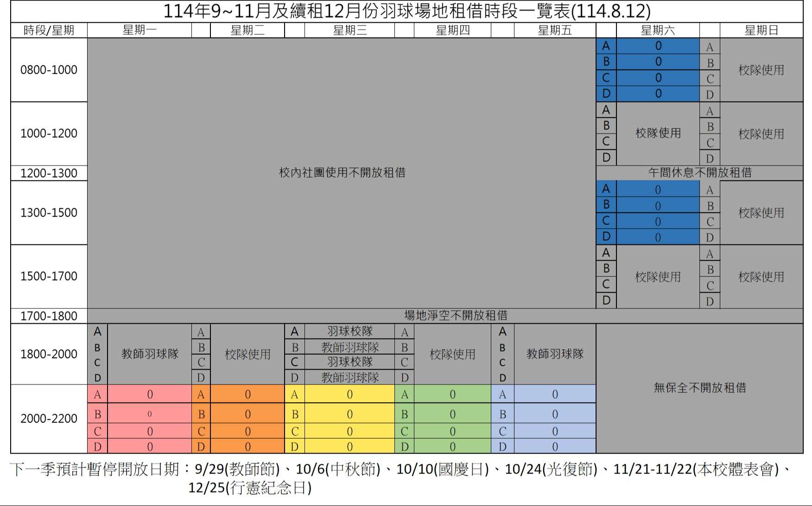Click Monday 1800-2000 教師羽球隊 cell
This screenshot has height=506, width=812.
(150, 354)
